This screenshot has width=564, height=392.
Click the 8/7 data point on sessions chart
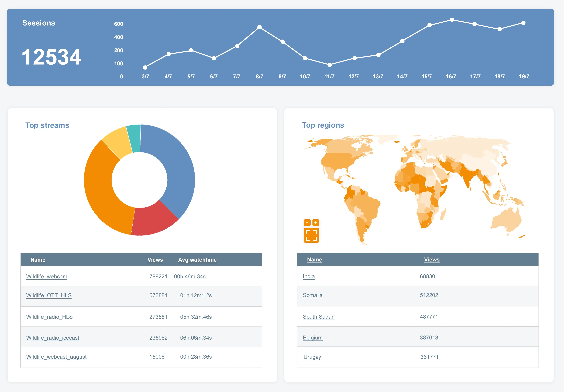coord(259,27)
